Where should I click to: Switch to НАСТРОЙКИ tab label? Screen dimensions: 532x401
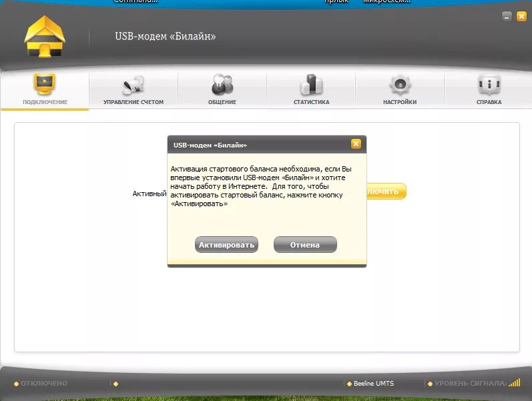(x=400, y=102)
